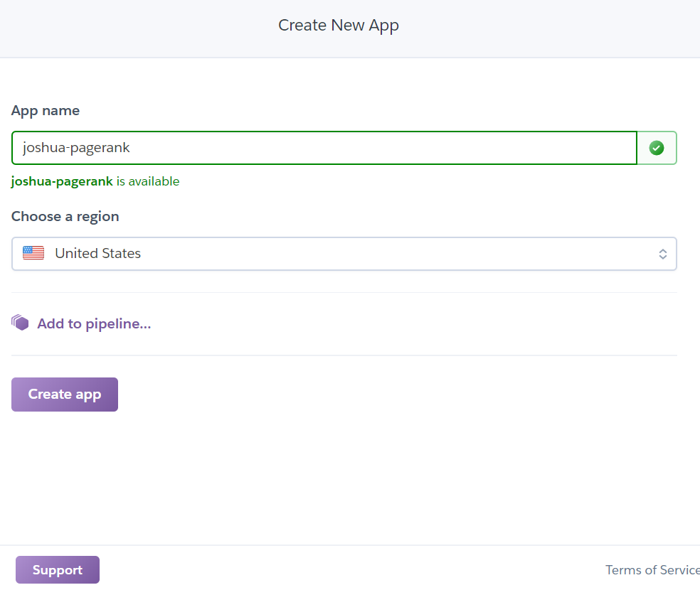The width and height of the screenshot is (700, 590).
Task: Click the divider line below region dropdown
Action: tap(344, 292)
